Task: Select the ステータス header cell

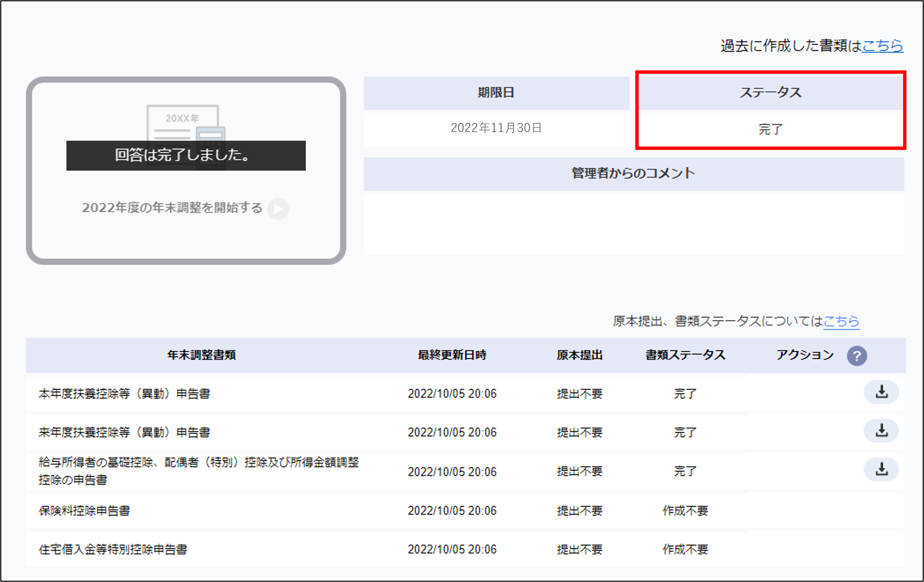Action: coord(770,93)
